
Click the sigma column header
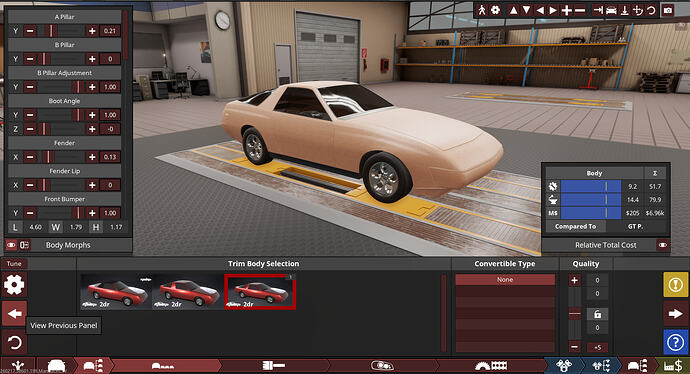tap(655, 173)
